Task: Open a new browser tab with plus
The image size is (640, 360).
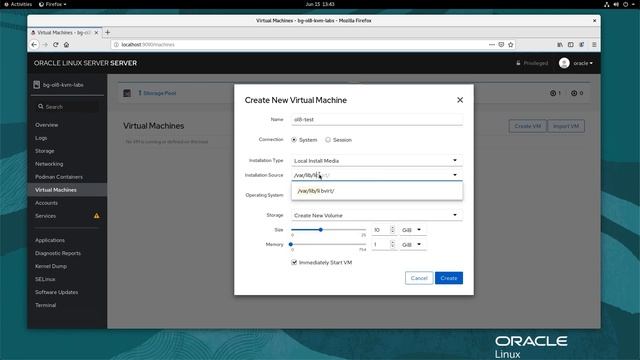Action: [x=108, y=32]
